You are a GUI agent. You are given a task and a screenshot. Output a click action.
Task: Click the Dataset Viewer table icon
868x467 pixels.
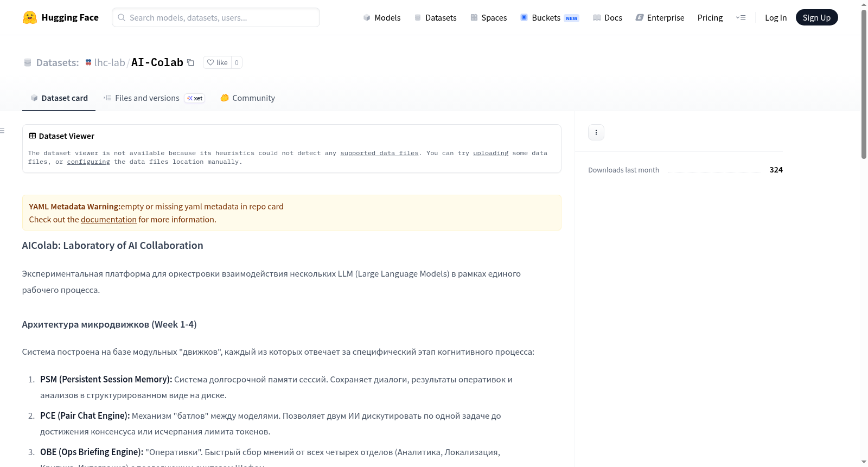33,136
